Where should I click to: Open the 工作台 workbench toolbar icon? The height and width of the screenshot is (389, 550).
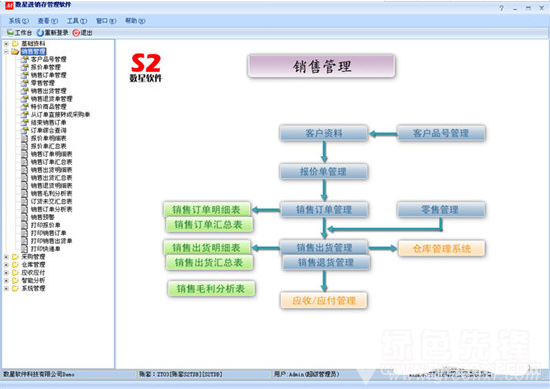[10, 33]
